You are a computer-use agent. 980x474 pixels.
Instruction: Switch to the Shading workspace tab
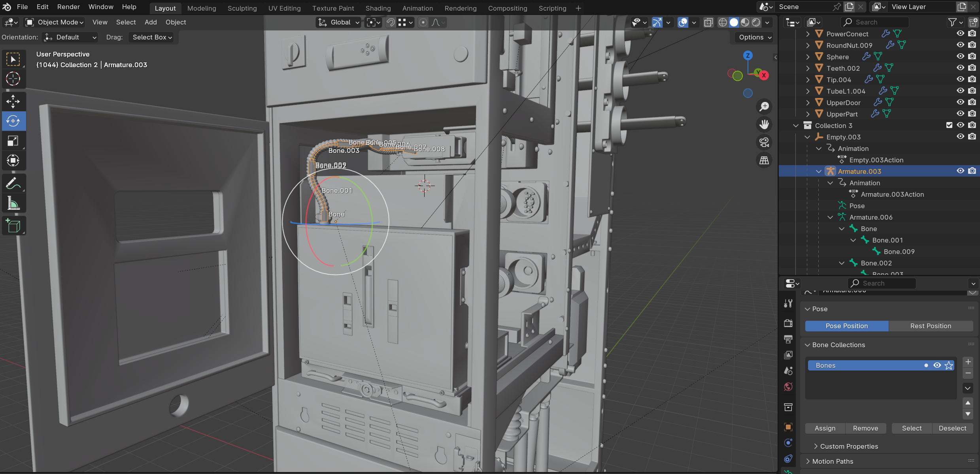[x=378, y=8]
